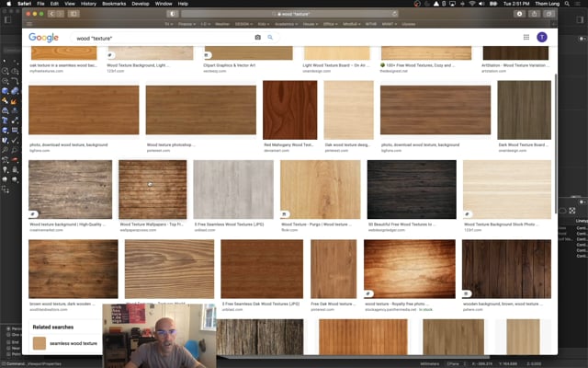Click the magnifying glass search button
Screen dimensions: 588x368
coord(270,38)
